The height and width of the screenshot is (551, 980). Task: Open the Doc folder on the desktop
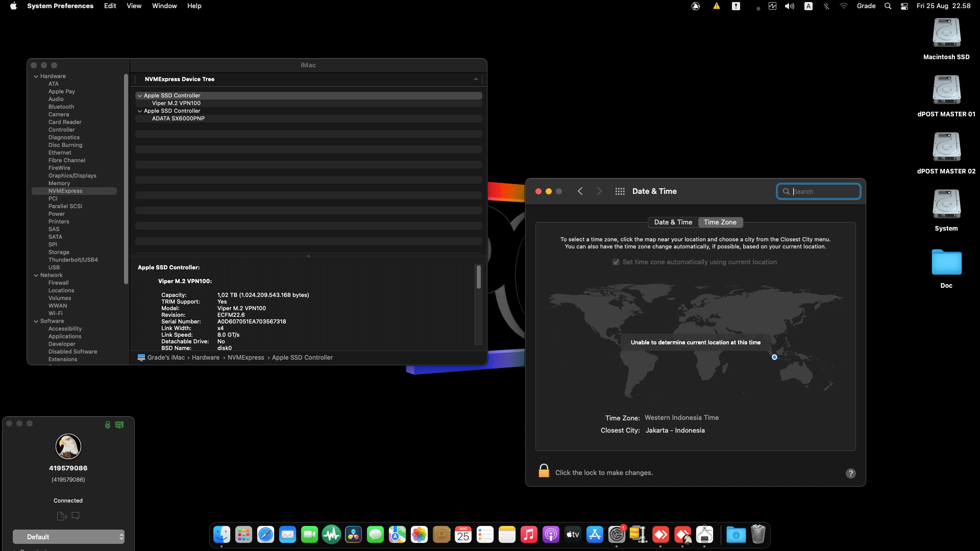946,268
